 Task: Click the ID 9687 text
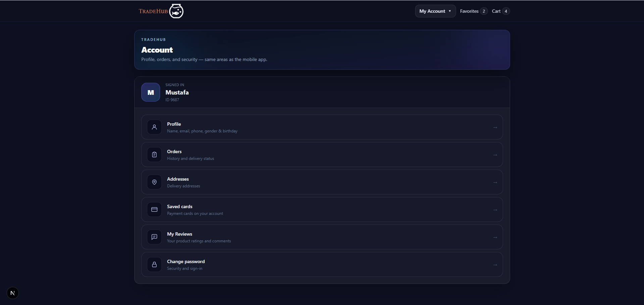[172, 100]
